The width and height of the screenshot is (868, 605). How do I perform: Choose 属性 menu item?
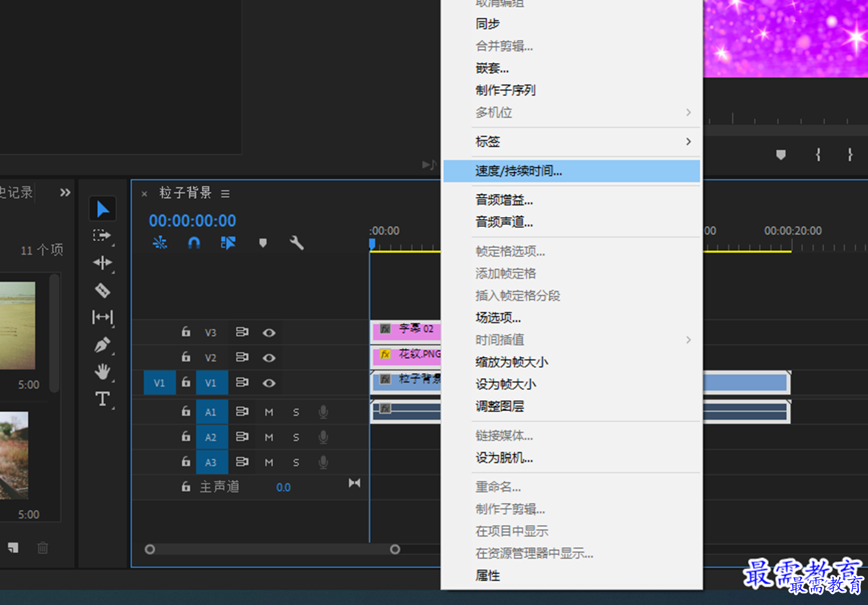tap(572, 575)
